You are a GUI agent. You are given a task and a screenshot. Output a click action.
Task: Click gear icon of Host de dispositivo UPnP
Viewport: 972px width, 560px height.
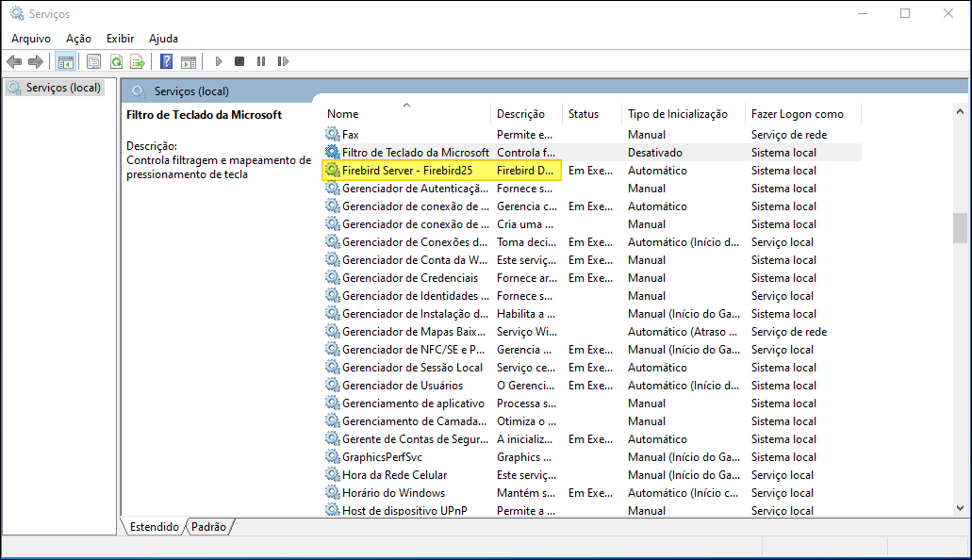332,510
